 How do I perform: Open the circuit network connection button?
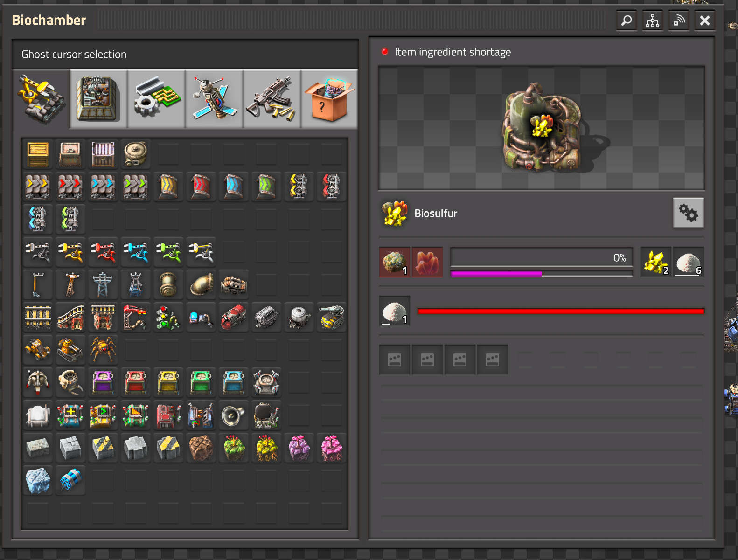tap(653, 21)
